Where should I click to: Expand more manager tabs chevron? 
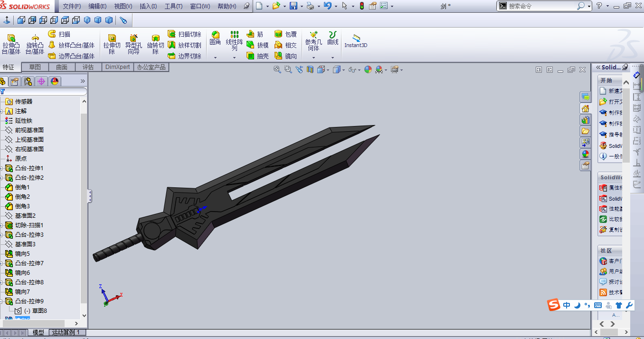83,81
